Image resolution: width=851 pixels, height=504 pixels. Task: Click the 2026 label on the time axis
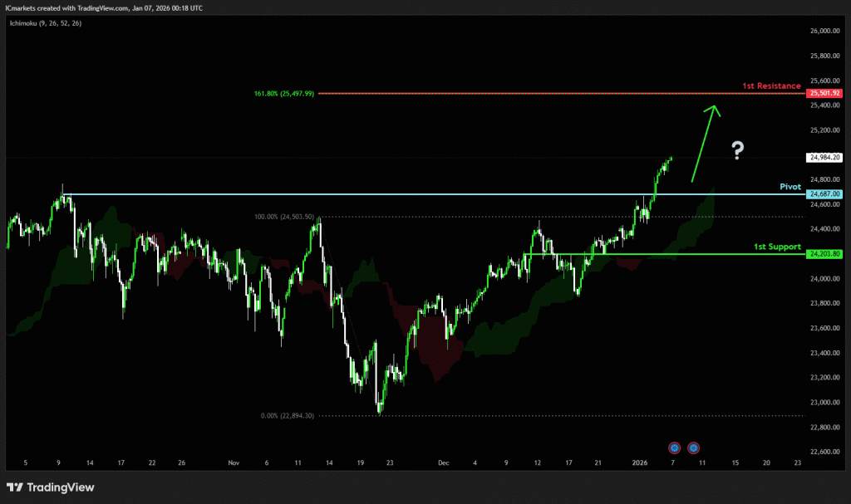pos(639,462)
